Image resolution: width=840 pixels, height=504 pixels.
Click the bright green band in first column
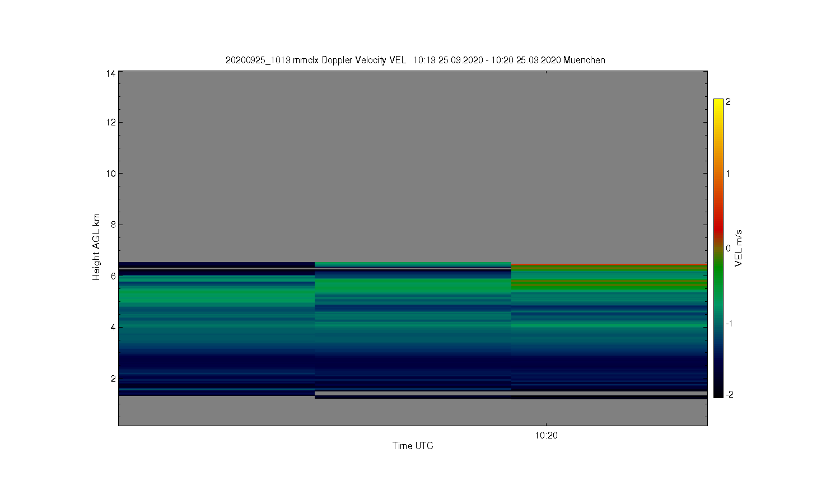[x=216, y=295]
